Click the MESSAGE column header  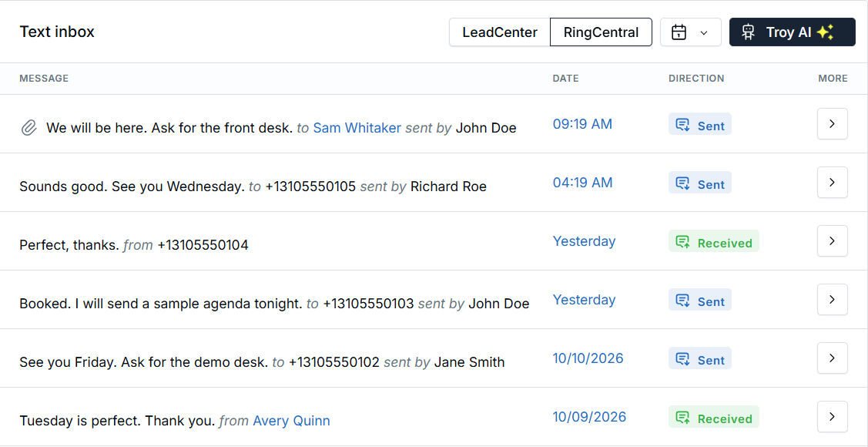44,79
